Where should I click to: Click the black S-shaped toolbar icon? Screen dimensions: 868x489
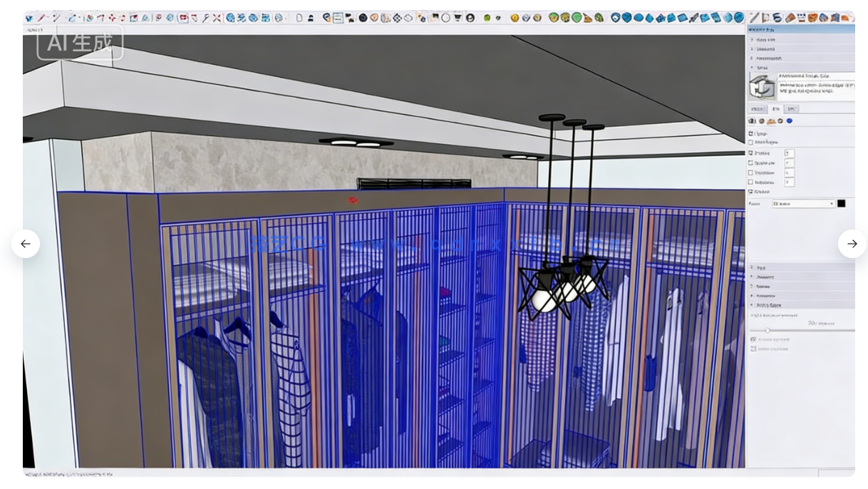click(x=777, y=18)
